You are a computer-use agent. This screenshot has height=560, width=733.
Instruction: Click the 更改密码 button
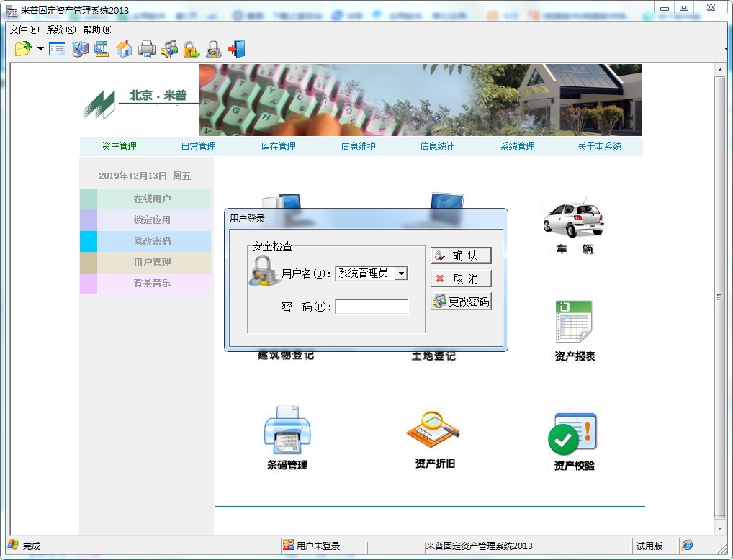coord(461,302)
